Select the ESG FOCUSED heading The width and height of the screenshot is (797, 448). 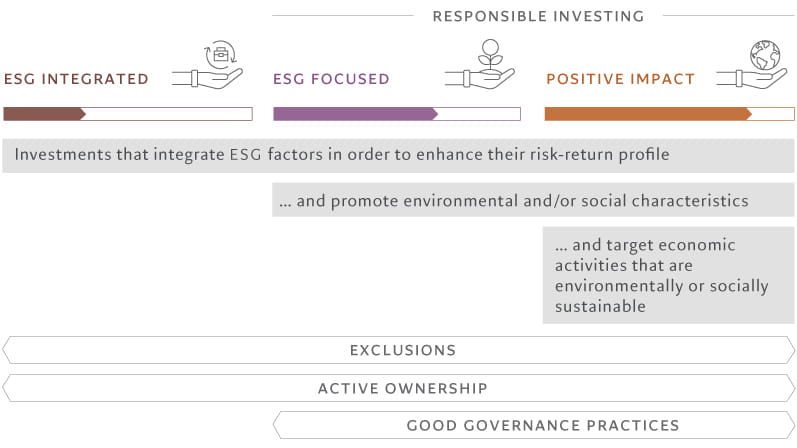click(331, 79)
